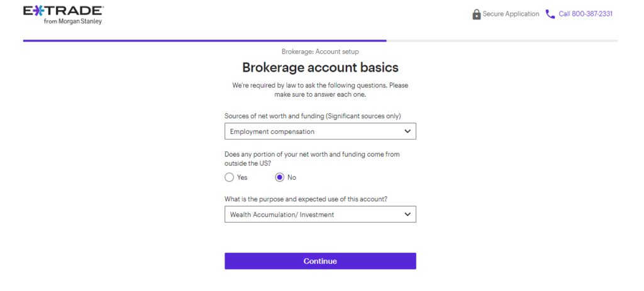Expand the account purpose chevron arrow
The height and width of the screenshot is (291, 644).
click(407, 214)
